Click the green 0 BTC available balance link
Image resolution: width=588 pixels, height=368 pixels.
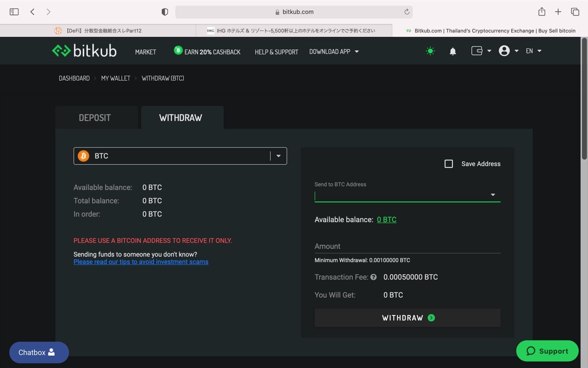click(x=387, y=219)
